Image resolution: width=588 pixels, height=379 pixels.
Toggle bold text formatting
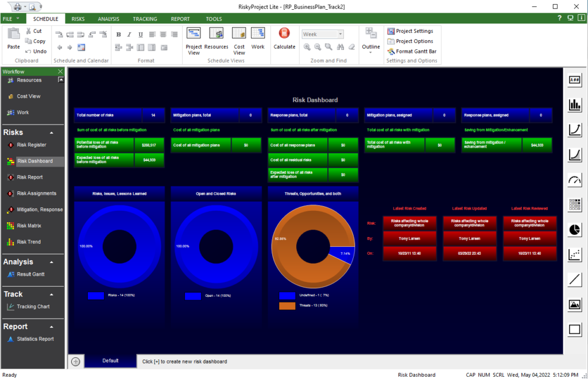click(x=118, y=34)
